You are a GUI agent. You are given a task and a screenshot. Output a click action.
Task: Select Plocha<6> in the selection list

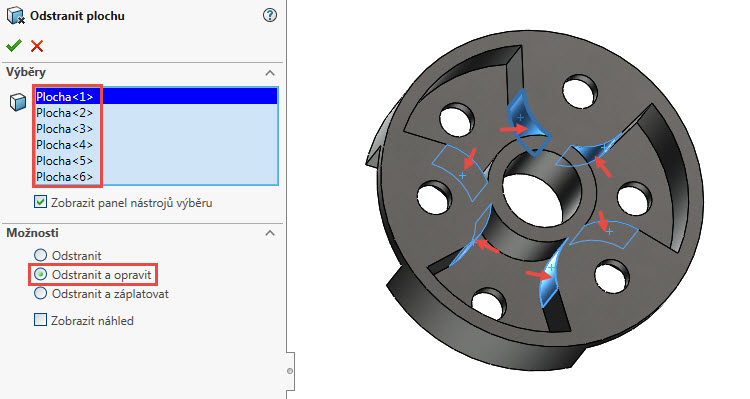click(156, 177)
